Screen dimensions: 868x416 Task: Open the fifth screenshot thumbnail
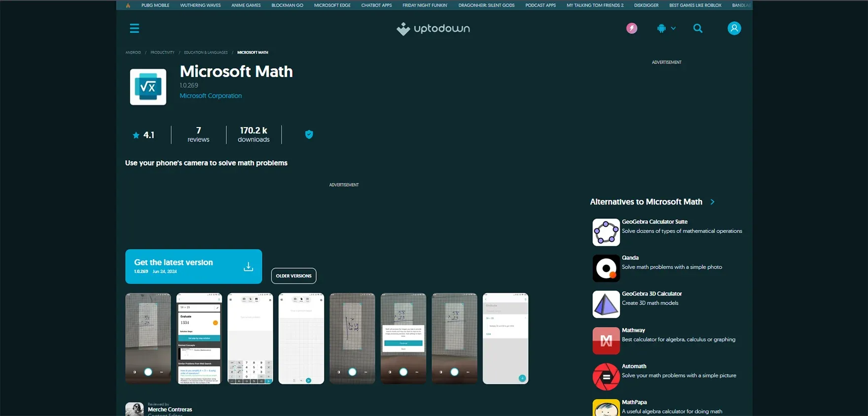pos(352,339)
